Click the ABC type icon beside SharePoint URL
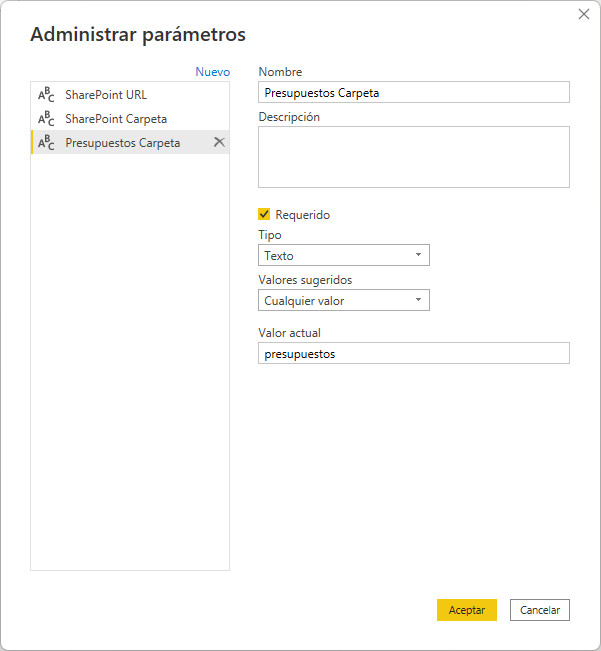The width and height of the screenshot is (601, 651). [46, 95]
